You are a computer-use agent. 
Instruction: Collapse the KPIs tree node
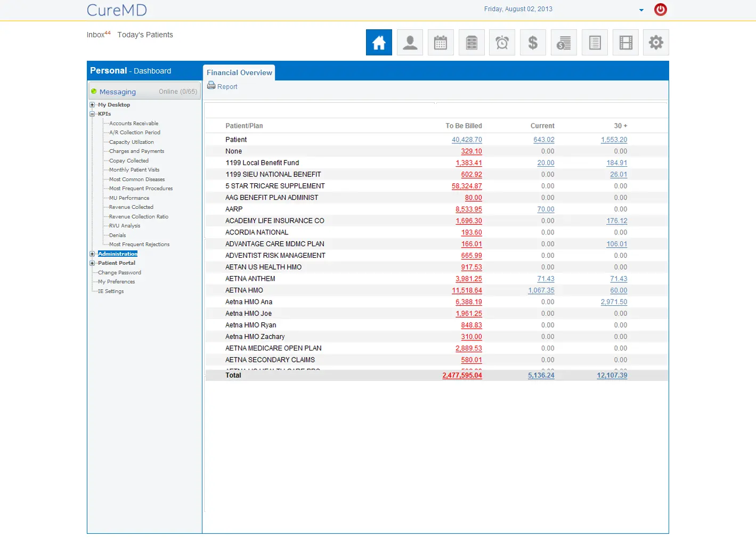(x=92, y=114)
